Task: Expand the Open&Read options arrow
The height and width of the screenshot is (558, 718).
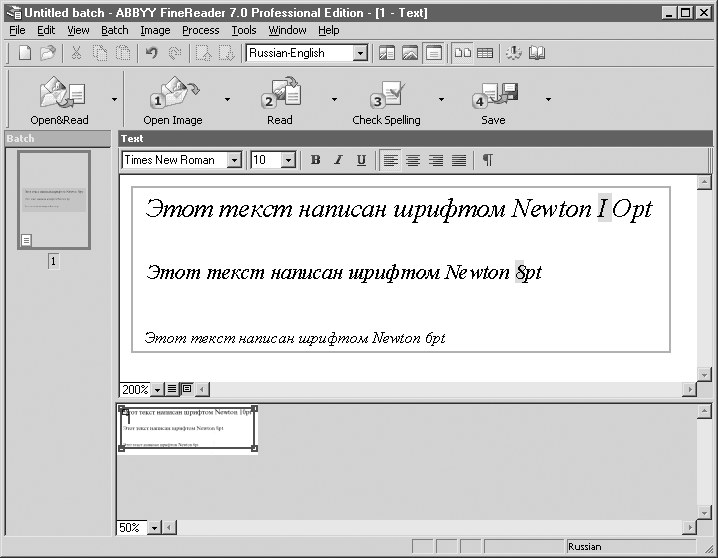Action: (114, 99)
